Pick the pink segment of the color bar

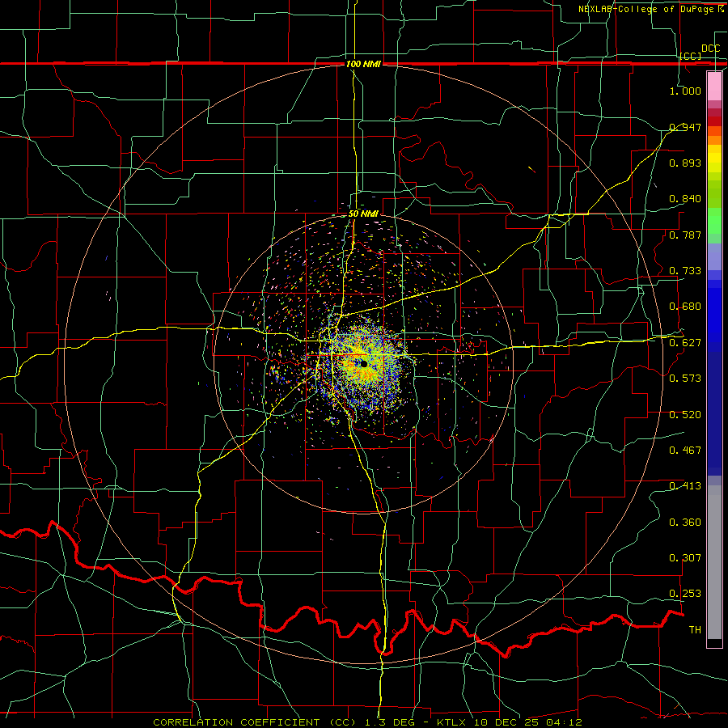click(x=714, y=86)
